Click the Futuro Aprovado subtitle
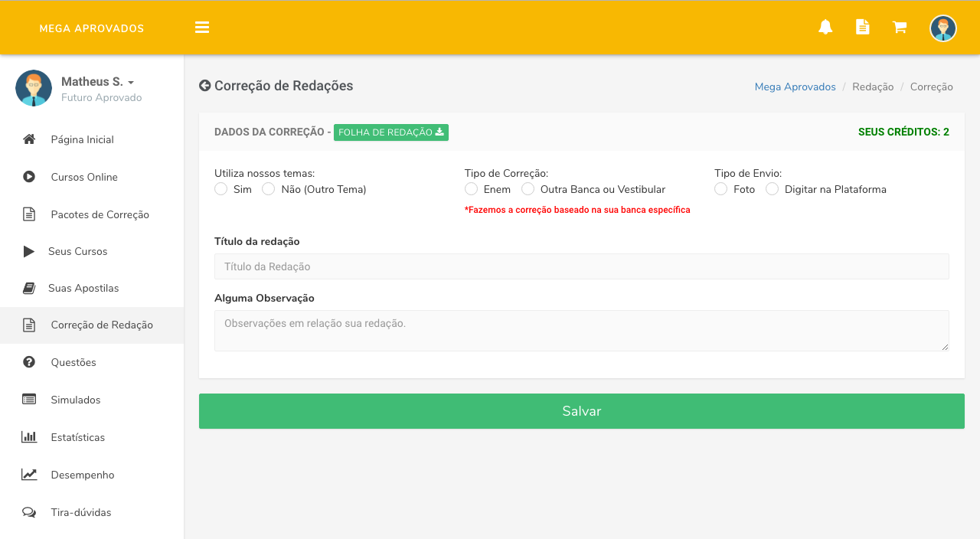 pyautogui.click(x=102, y=98)
